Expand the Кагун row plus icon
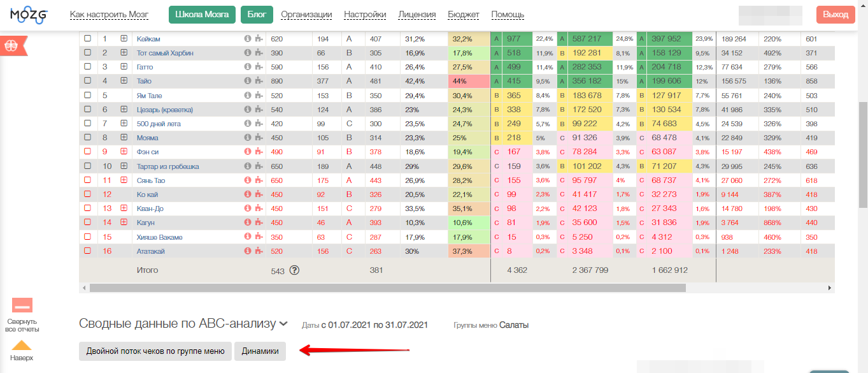 [124, 223]
